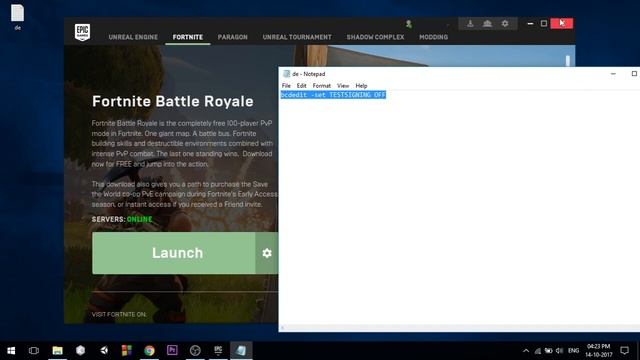This screenshot has width=640, height=360.
Task: Click 'Fortnite Battle Royale' heading
Action: pyautogui.click(x=173, y=101)
